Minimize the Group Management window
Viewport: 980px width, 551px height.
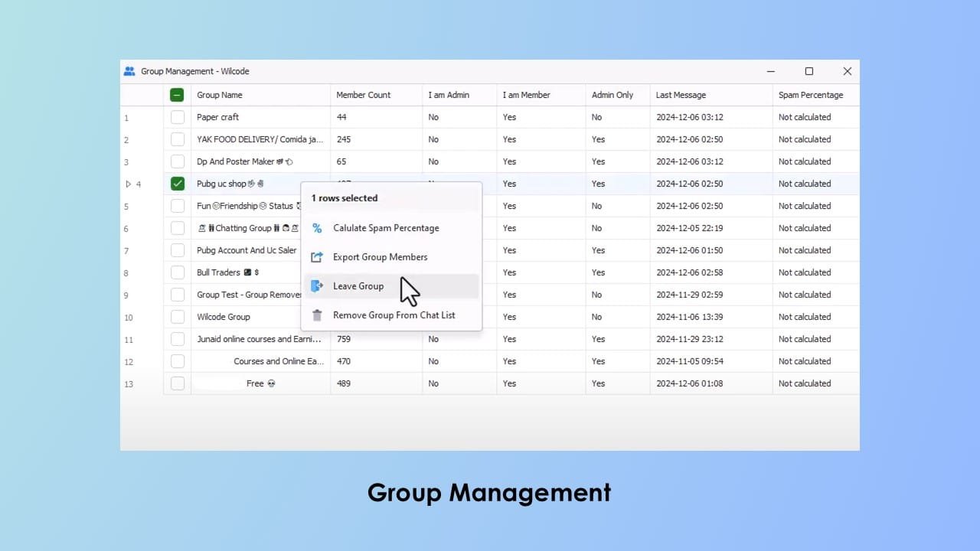tap(771, 71)
